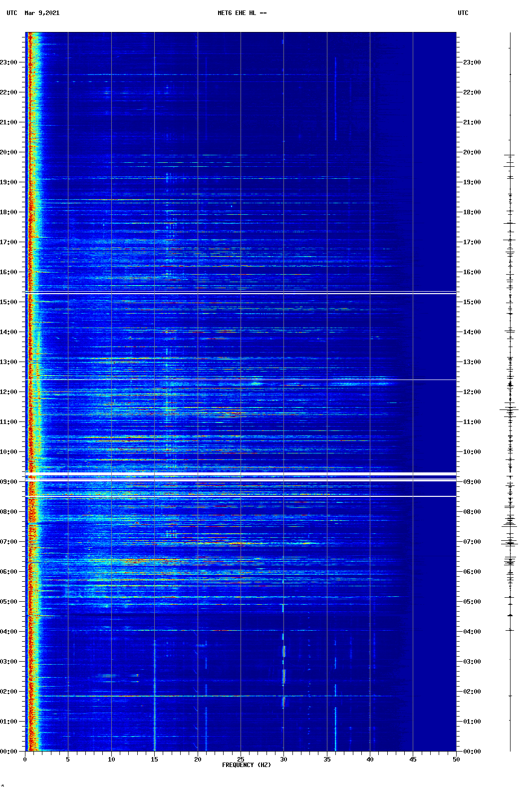Click the 50 Hz frequency tick label
This screenshot has height=791, width=532.
456,760
